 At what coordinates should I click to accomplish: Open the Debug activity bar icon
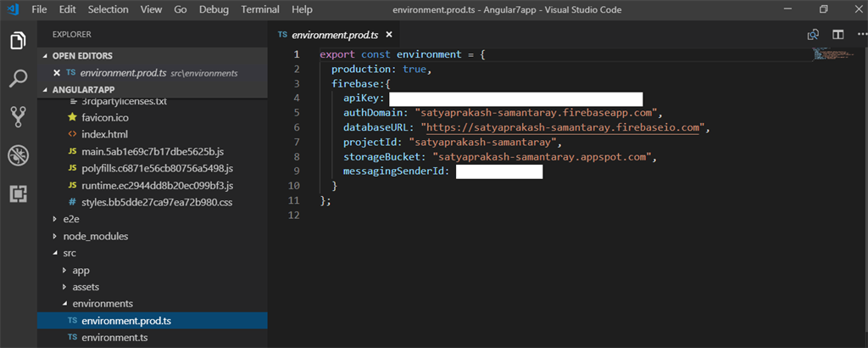click(19, 155)
